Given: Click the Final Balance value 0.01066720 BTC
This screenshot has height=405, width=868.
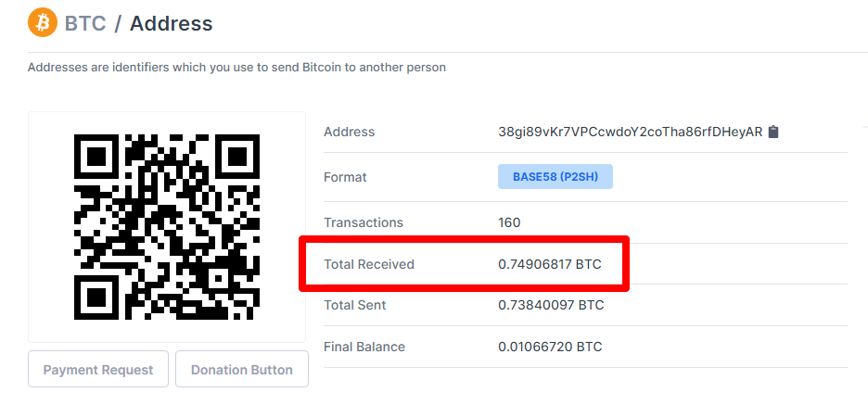Looking at the screenshot, I should 550,347.
